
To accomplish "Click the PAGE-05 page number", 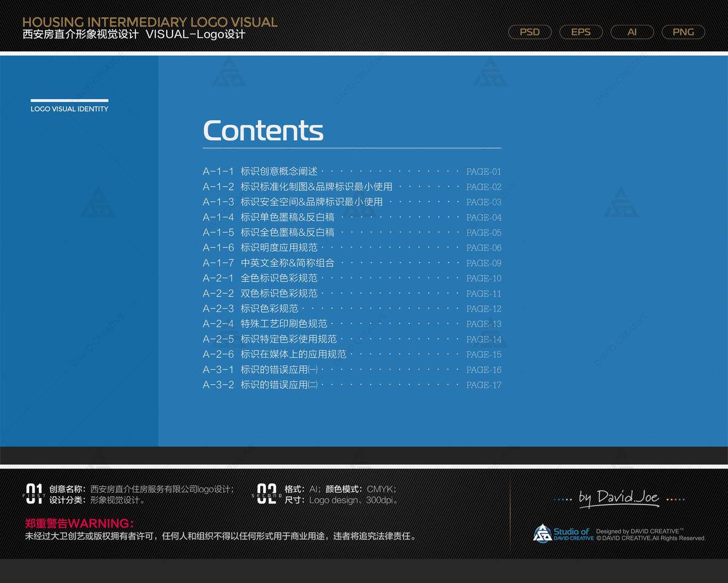I will pyautogui.click(x=484, y=233).
